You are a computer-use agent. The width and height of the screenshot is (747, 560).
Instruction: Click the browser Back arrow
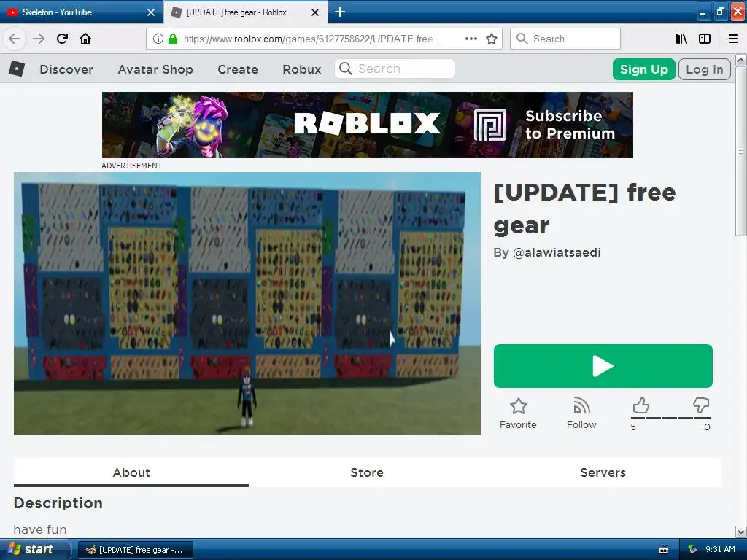(x=15, y=39)
